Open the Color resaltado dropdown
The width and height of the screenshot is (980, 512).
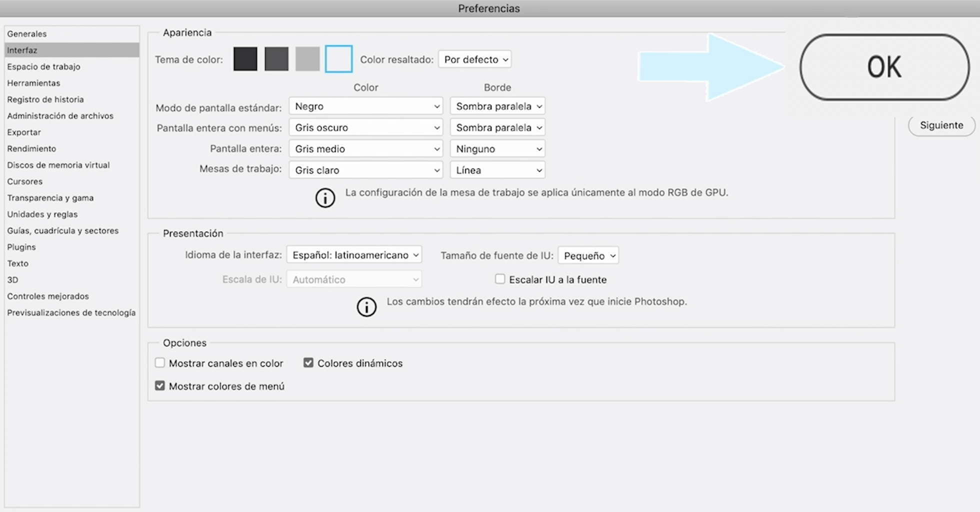click(475, 59)
